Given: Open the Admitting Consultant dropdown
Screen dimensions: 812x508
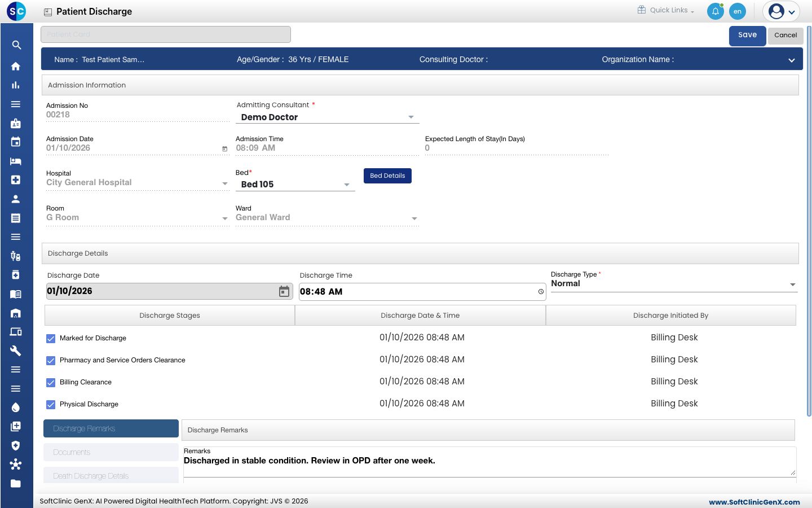Looking at the screenshot, I should [x=327, y=117].
